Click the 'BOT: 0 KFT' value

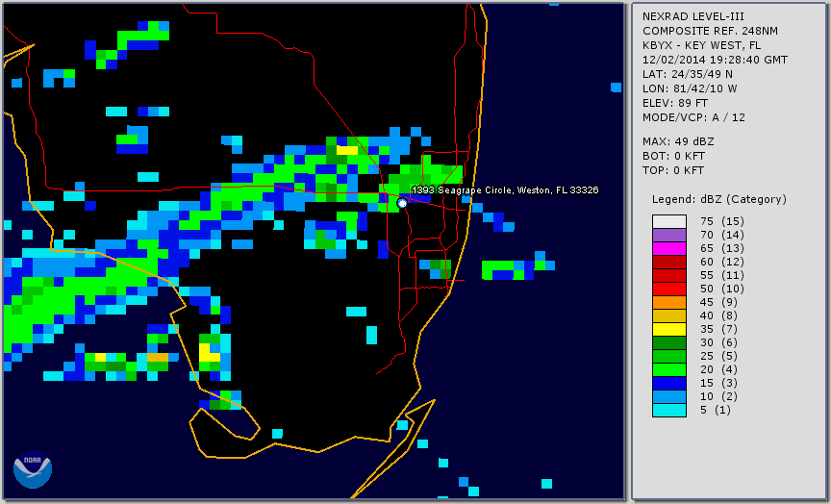pyautogui.click(x=673, y=156)
